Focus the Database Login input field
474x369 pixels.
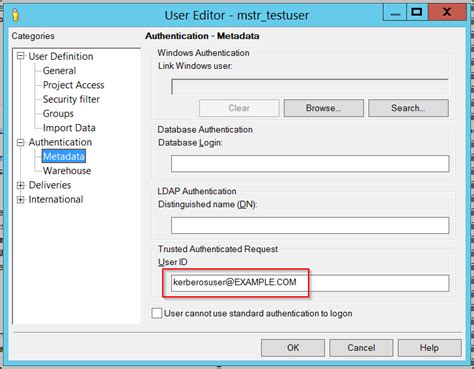[310, 164]
